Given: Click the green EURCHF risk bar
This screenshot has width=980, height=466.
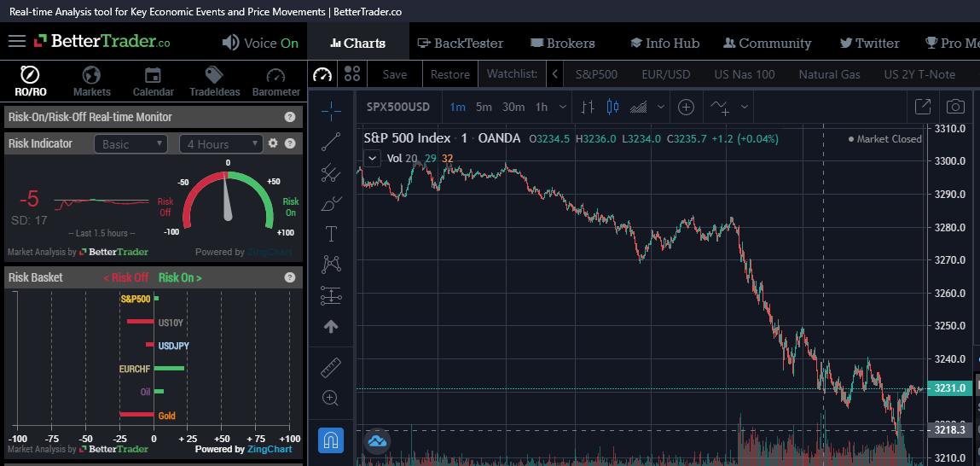Looking at the screenshot, I should [x=169, y=369].
